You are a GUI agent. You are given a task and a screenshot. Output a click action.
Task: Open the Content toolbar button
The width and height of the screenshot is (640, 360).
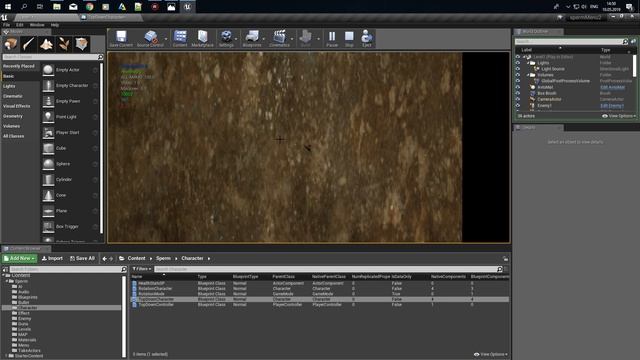tap(180, 39)
